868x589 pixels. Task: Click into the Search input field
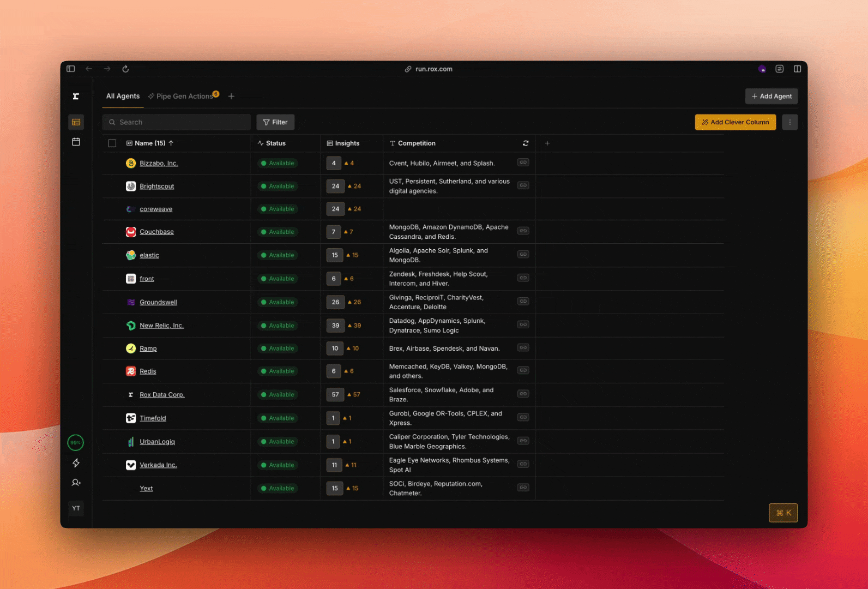[x=176, y=122]
